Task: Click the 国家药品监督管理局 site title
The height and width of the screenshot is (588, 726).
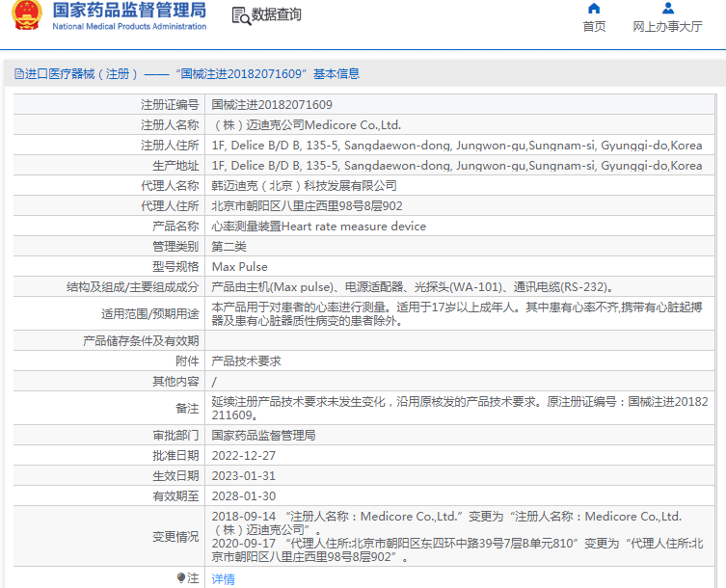Action: pos(128,11)
